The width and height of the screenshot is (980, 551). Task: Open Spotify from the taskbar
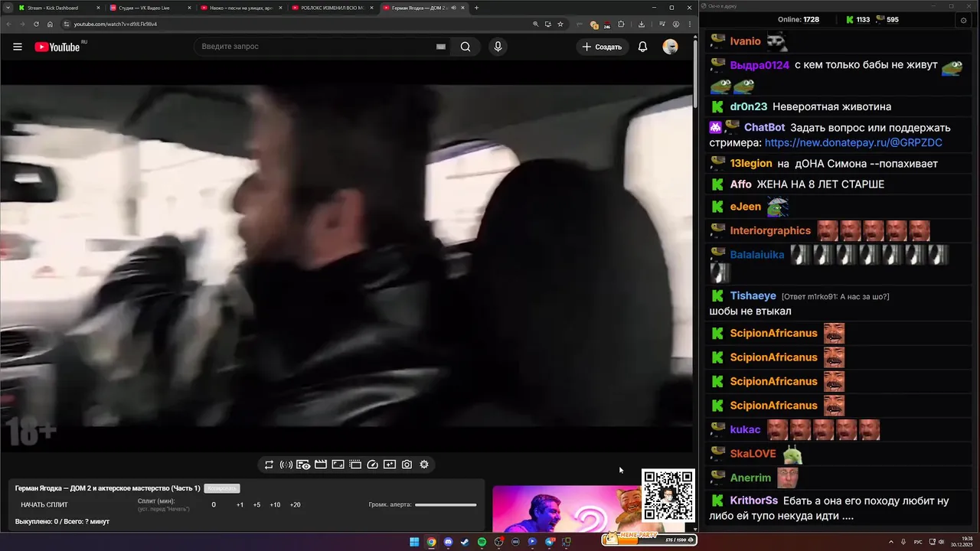(482, 542)
